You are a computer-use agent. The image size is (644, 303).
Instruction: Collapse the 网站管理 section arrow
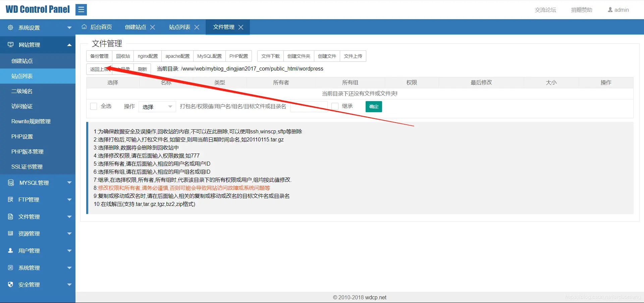(69, 45)
